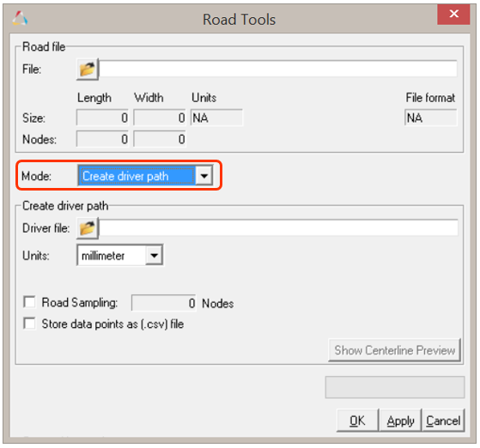Viewport: 480px width, 448px height.
Task: Open the Mode dropdown arrow
Action: click(x=204, y=176)
